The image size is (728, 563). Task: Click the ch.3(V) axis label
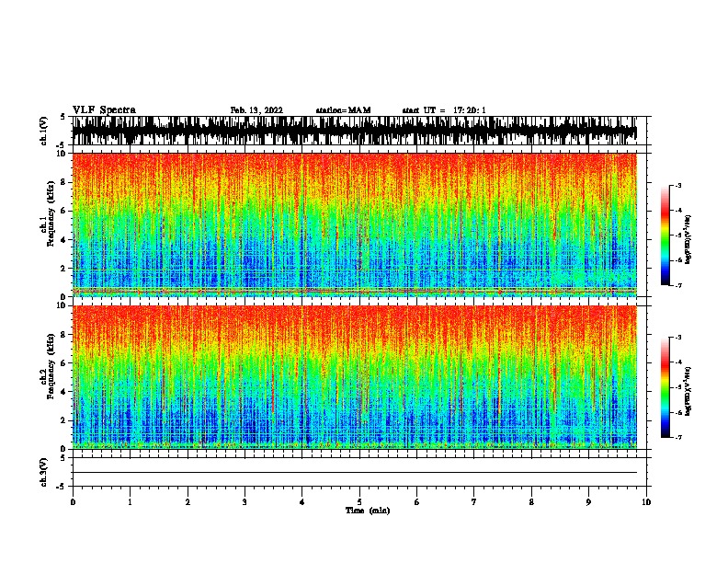tap(44, 472)
